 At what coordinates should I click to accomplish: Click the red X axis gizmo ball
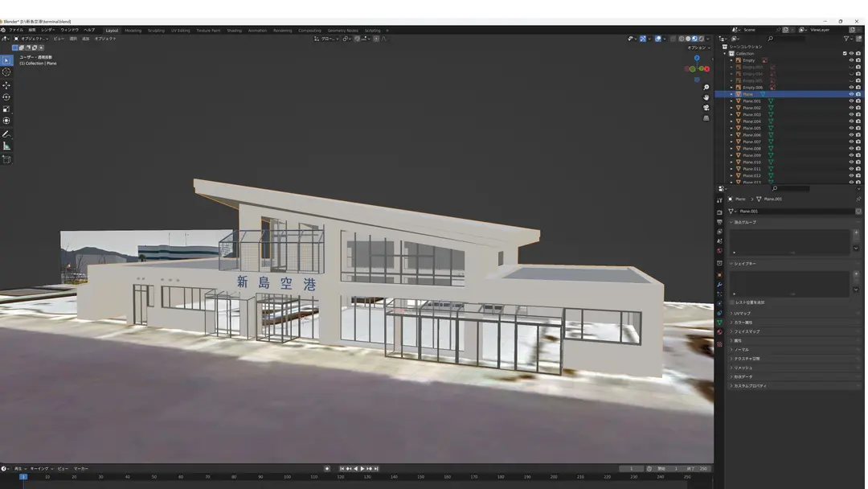pos(707,68)
